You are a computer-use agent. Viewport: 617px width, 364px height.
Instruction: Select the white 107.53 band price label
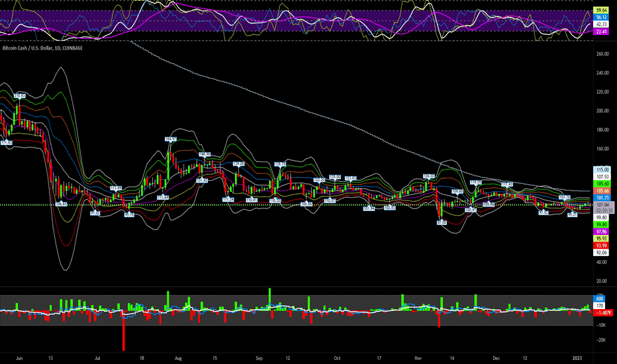click(x=602, y=177)
